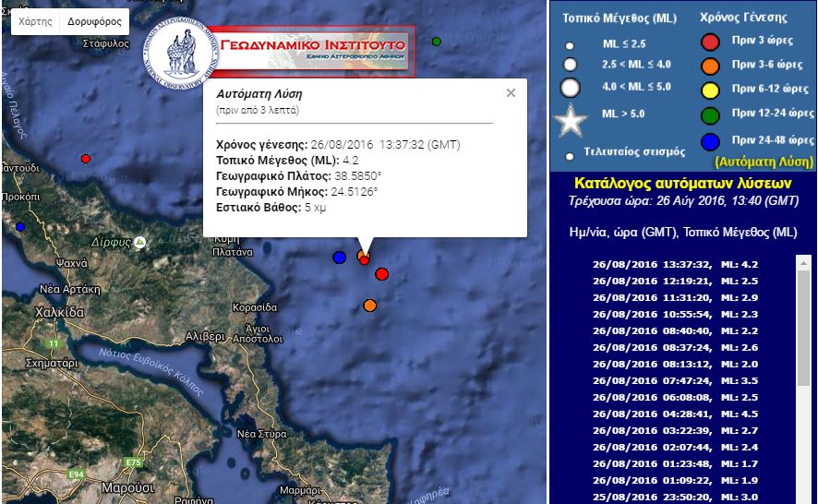
Task: Select catalog entry 04:28:41 ML 4.5
Action: [x=675, y=414]
